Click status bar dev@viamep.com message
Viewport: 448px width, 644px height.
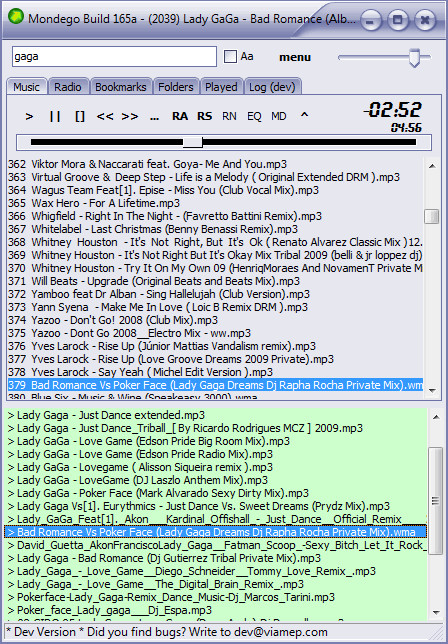[166, 632]
